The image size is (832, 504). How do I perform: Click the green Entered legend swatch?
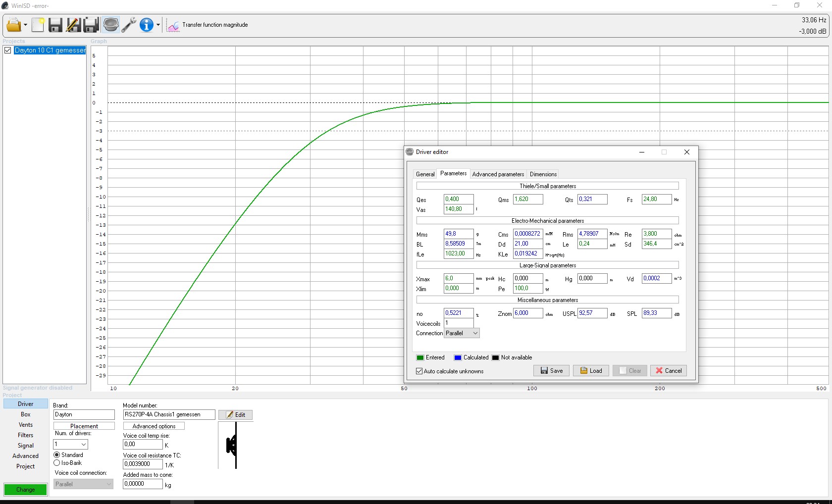(x=420, y=358)
